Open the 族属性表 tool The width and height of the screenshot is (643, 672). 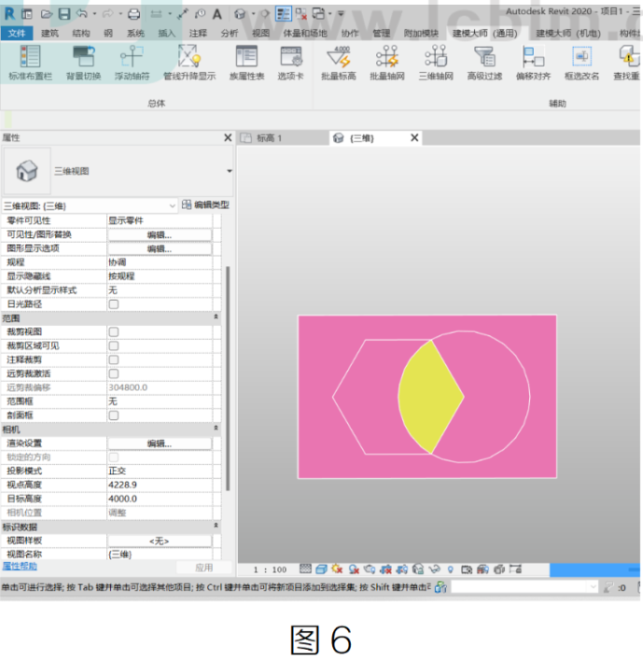point(246,57)
